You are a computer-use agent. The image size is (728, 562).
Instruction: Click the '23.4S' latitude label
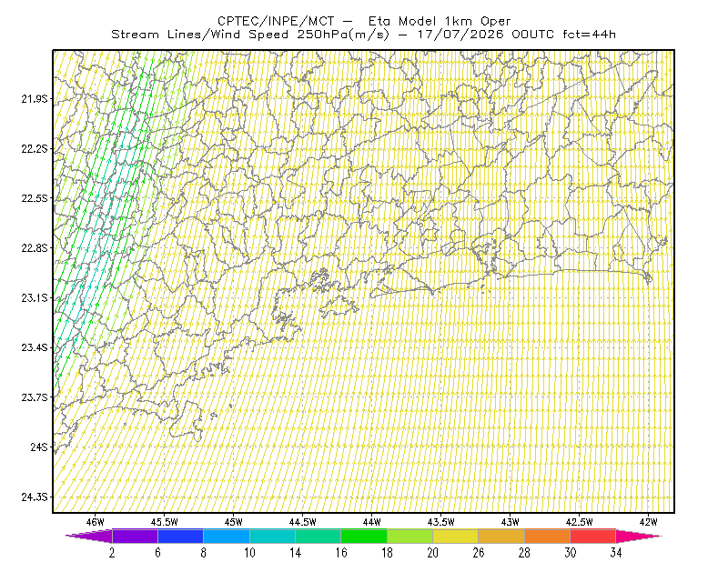pyautogui.click(x=34, y=347)
